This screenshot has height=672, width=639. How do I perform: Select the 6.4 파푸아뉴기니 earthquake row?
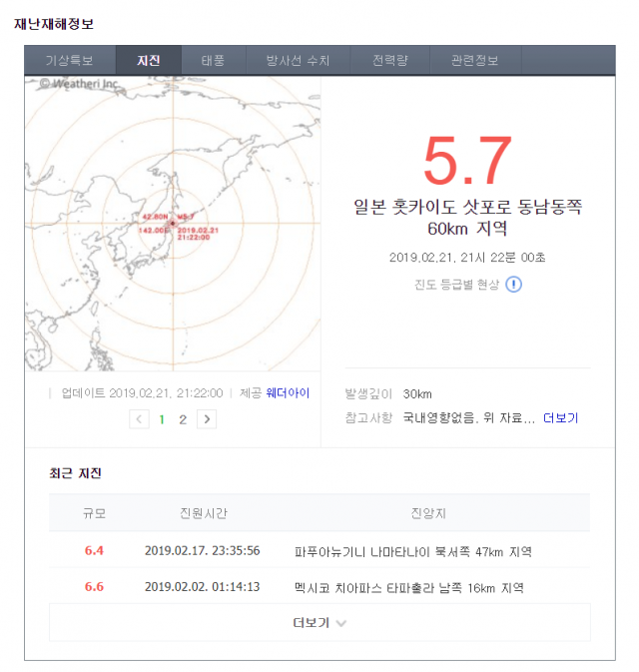319,550
